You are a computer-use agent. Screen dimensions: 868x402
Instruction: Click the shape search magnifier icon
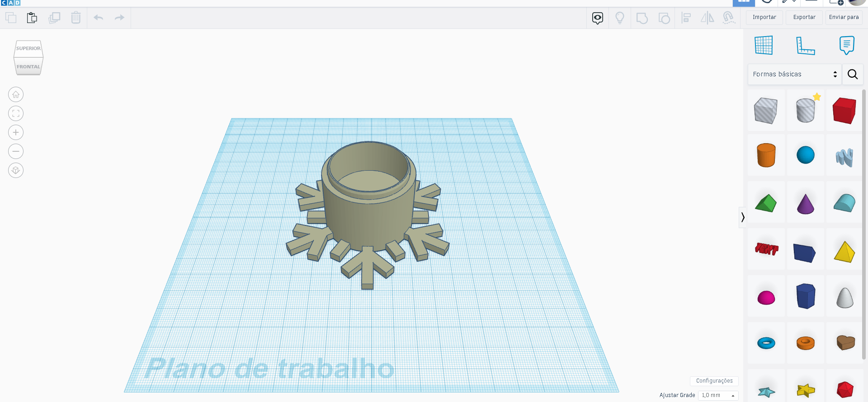point(853,74)
